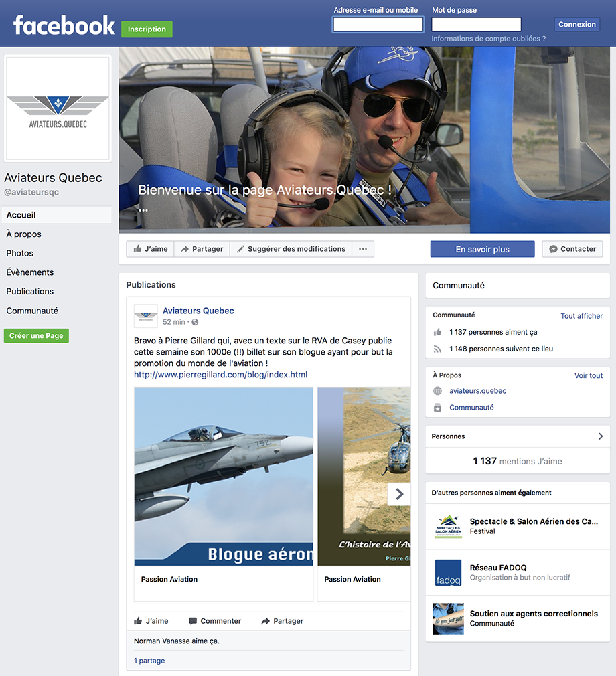Click the globe icon beside aviateurs.quebec
The image size is (616, 676).
[437, 391]
